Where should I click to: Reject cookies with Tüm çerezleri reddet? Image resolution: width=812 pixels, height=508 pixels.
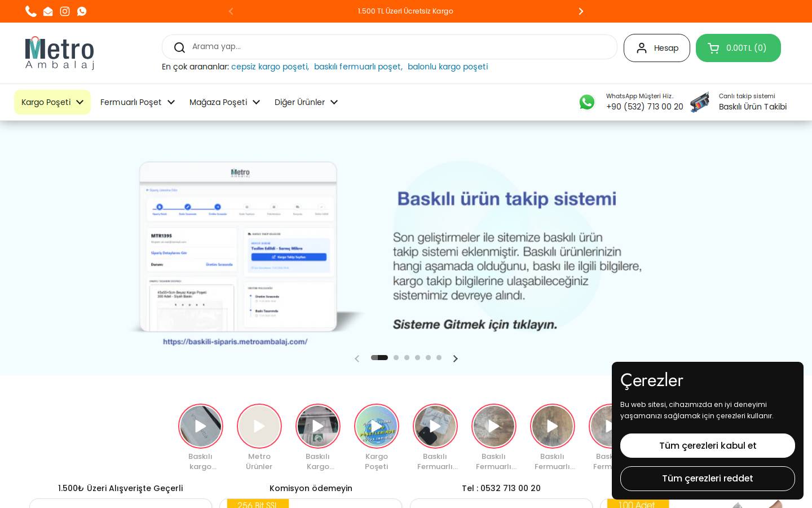708,479
